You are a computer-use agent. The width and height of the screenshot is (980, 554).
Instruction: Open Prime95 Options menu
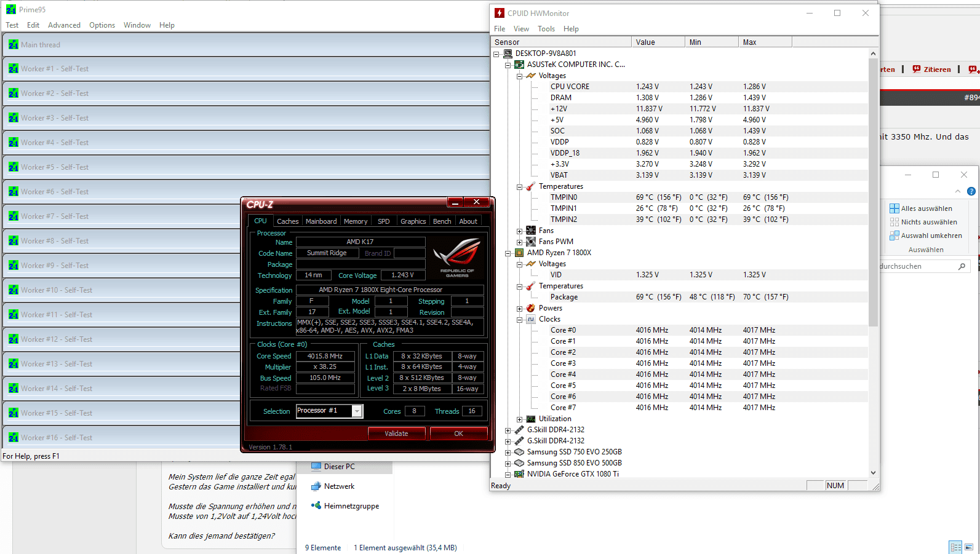[x=102, y=25]
